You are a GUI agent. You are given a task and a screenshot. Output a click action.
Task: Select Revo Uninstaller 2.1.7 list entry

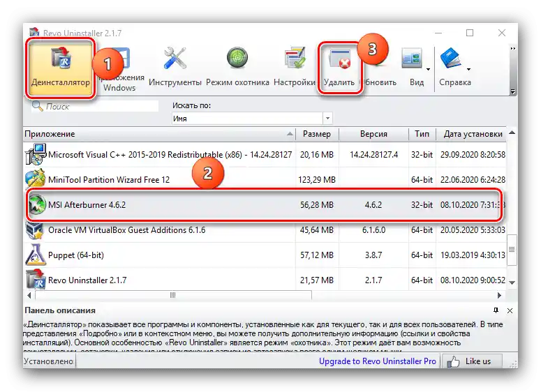pyautogui.click(x=265, y=280)
